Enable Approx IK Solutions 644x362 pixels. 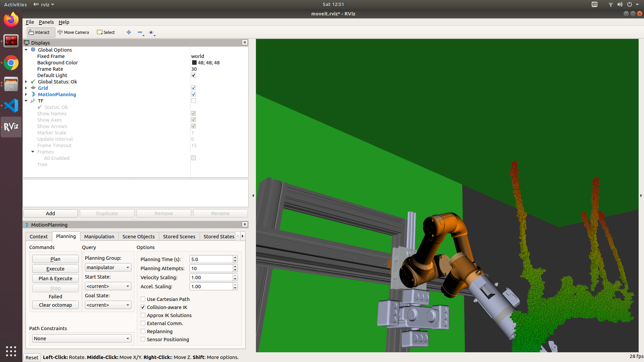(143, 315)
